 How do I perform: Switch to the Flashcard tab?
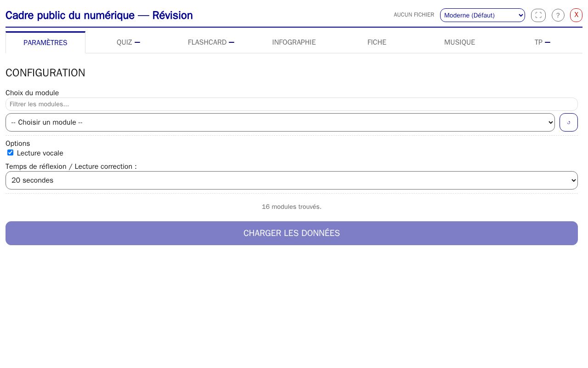coord(211,42)
